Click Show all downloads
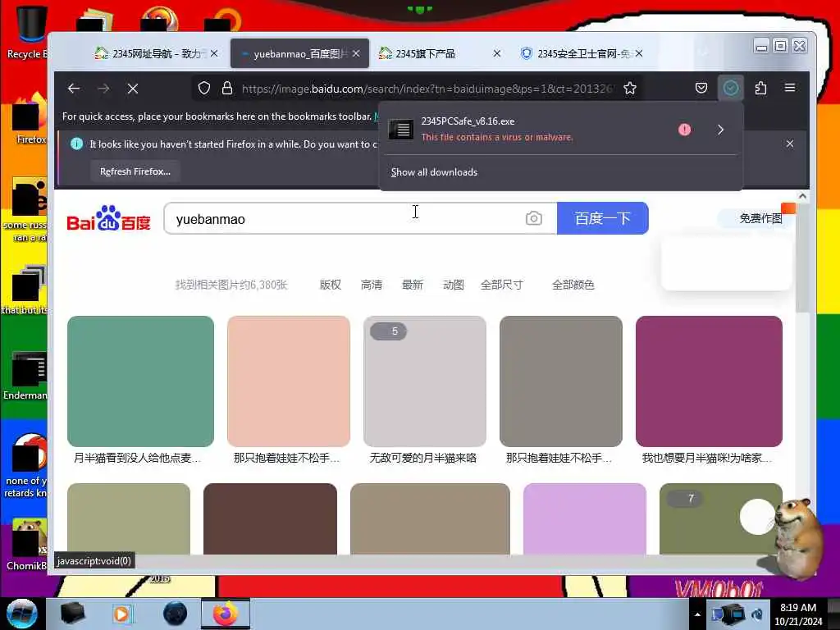 point(434,172)
